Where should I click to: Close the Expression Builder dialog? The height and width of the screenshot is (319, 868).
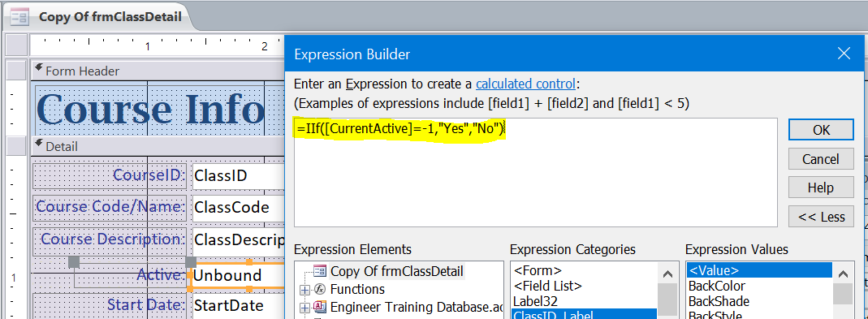(844, 54)
